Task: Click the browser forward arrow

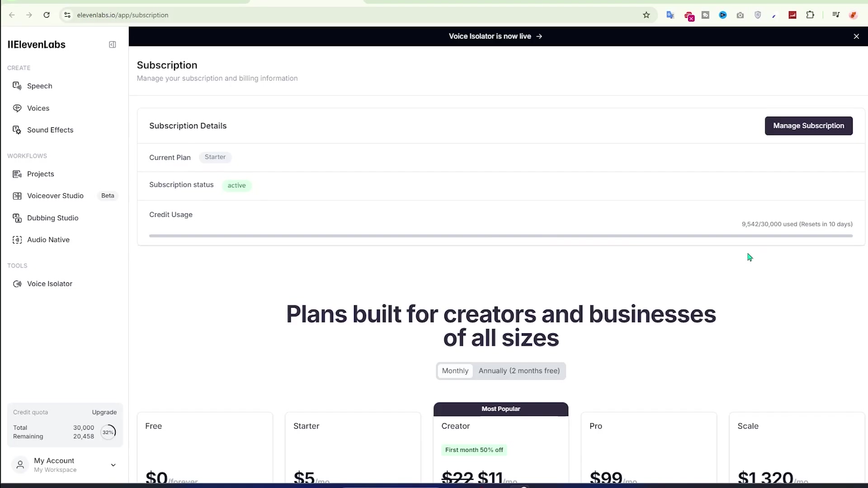Action: [x=29, y=15]
